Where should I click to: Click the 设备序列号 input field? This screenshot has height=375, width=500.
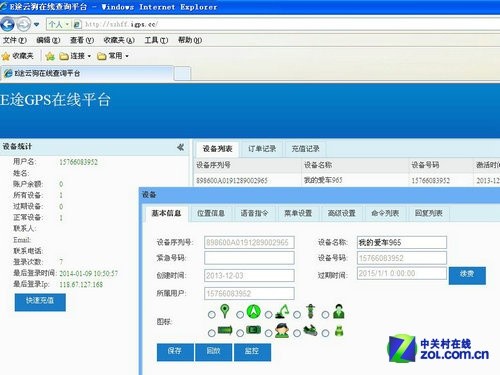click(x=249, y=242)
